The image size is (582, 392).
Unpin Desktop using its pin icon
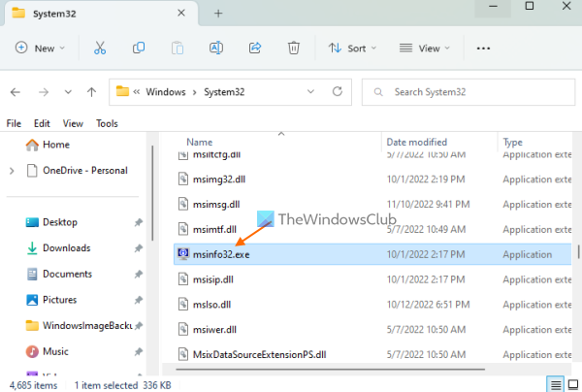138,222
